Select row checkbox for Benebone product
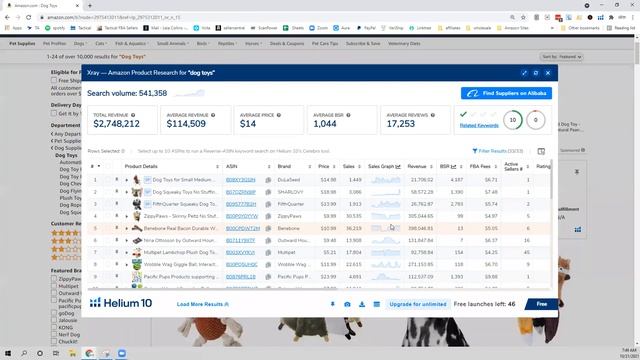This screenshot has height=360, width=640. 108,229
